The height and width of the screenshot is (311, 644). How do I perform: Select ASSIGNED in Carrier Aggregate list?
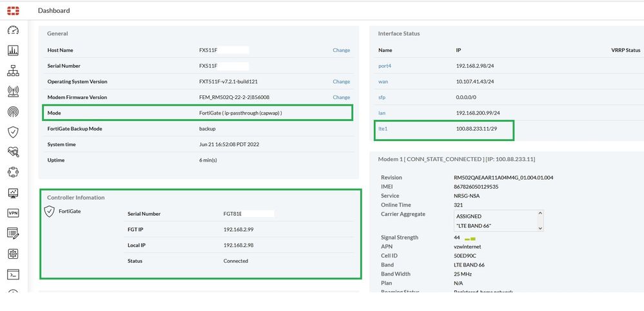[x=469, y=216]
